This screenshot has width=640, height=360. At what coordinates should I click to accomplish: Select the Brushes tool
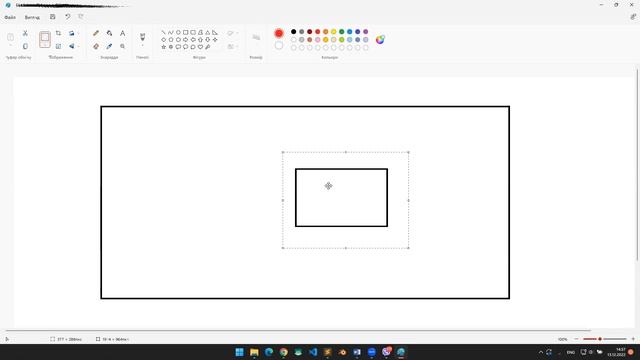point(142,37)
